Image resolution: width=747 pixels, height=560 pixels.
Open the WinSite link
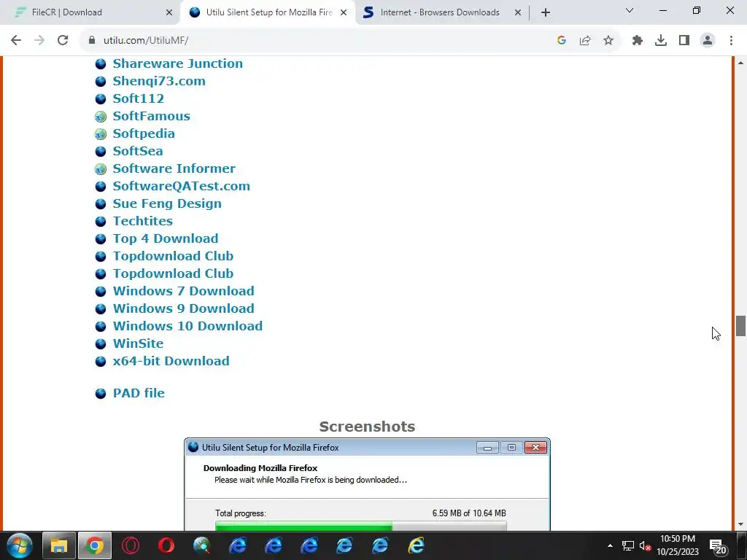[x=138, y=344]
